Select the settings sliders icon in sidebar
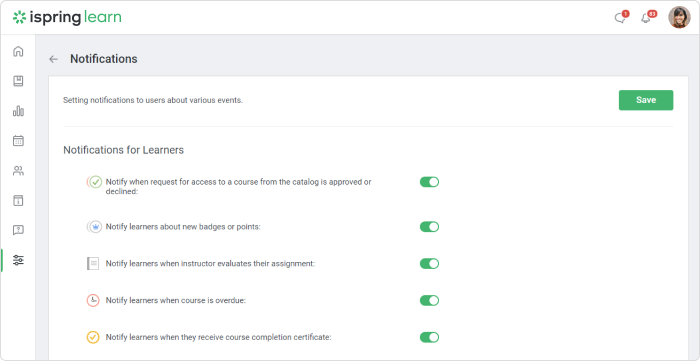This screenshot has height=361, width=700. 18,260
